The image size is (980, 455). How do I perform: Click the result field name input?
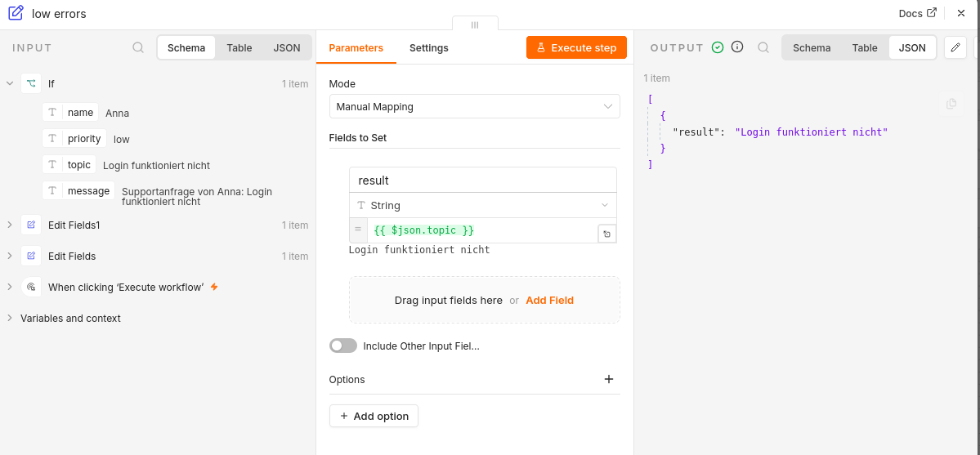coord(482,180)
